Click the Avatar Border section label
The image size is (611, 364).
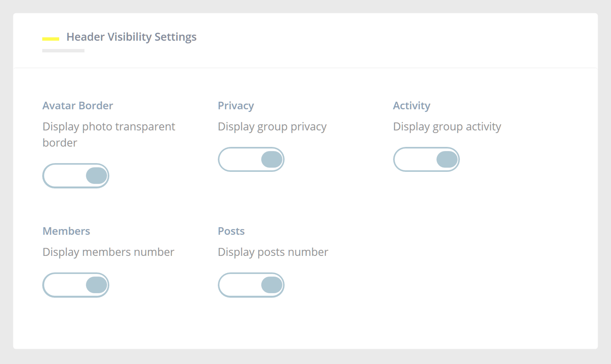point(78,105)
